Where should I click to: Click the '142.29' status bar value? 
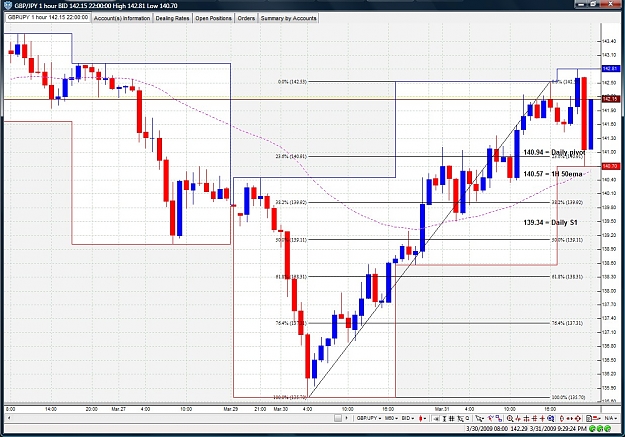(x=519, y=429)
